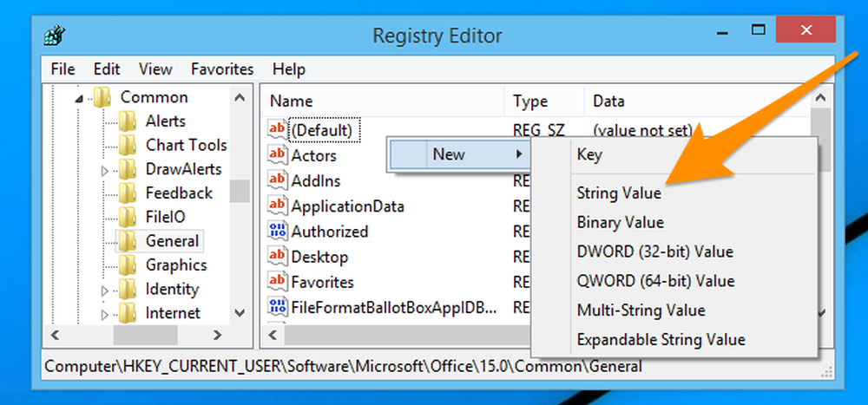Click the string icon beside AddIns
The image size is (868, 405).
278,180
